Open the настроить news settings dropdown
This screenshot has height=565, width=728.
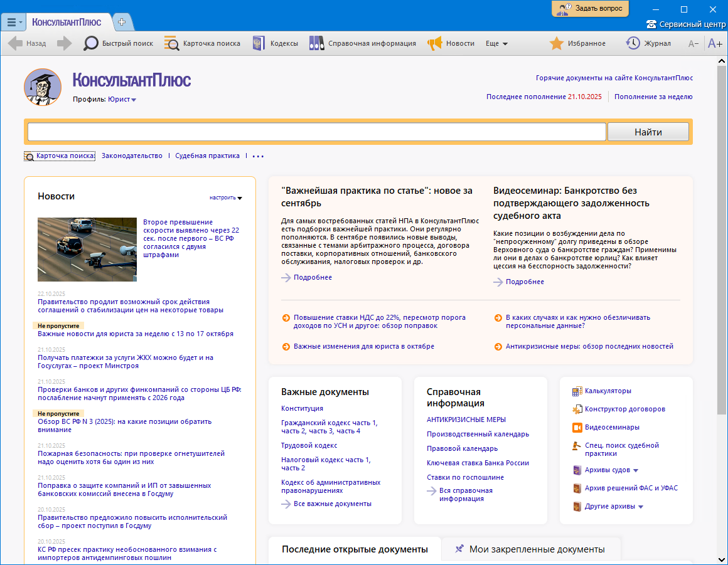[x=226, y=198]
